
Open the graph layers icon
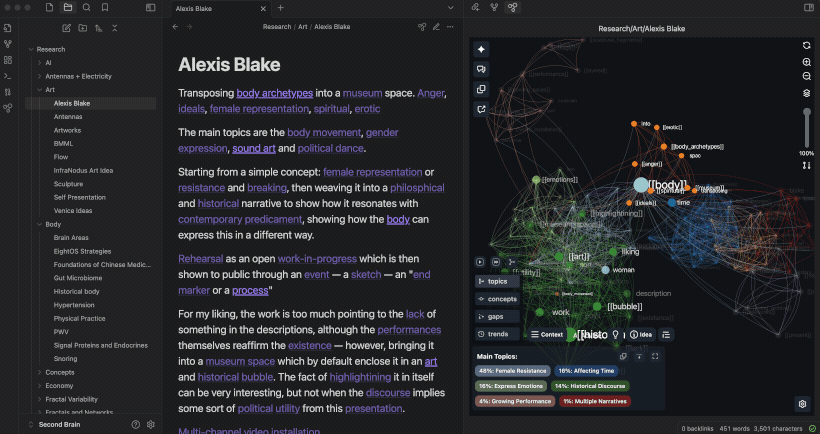(x=806, y=93)
